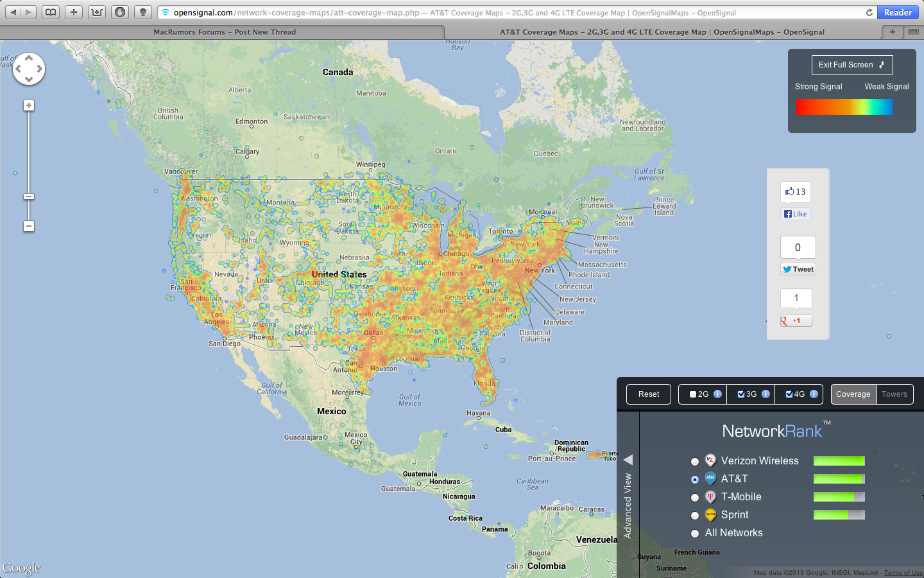924x578 pixels.
Task: Select the Verizon Wireless radio button
Action: point(695,462)
